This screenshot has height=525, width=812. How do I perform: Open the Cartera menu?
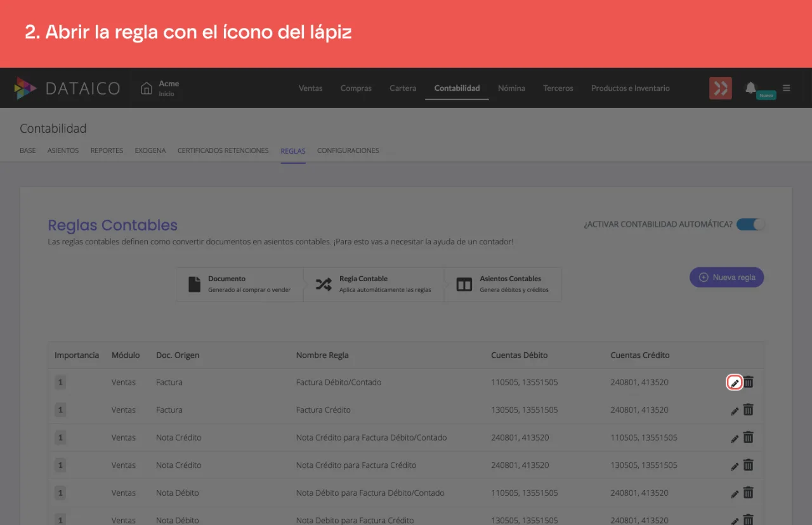pos(403,88)
